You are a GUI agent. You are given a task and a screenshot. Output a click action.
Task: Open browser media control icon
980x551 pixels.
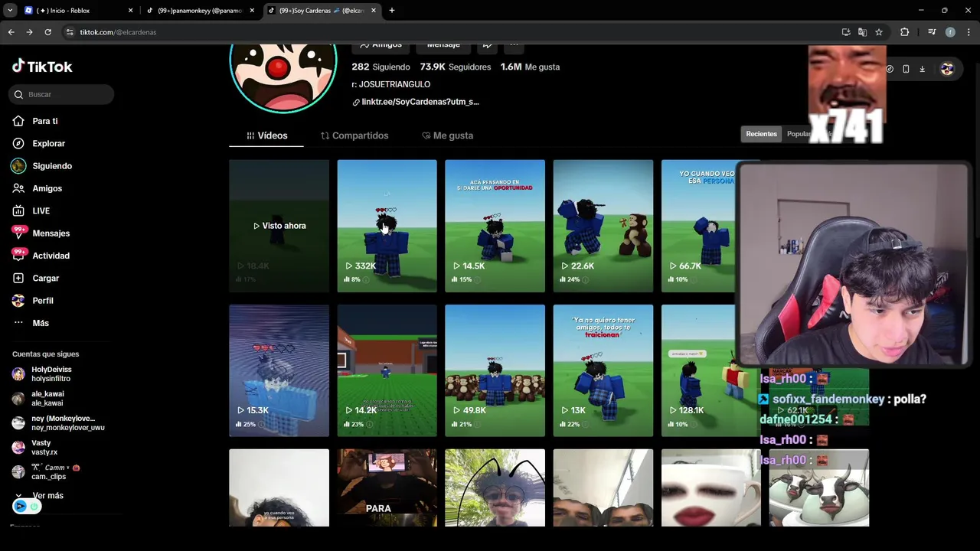pyautogui.click(x=932, y=32)
